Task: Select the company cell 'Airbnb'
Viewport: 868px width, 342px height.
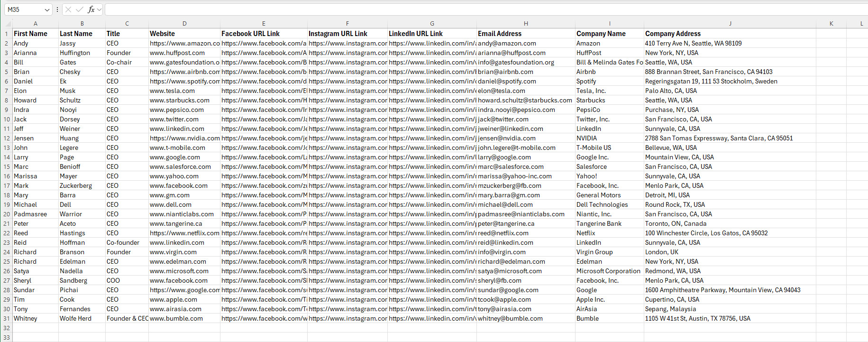Action: coord(610,72)
